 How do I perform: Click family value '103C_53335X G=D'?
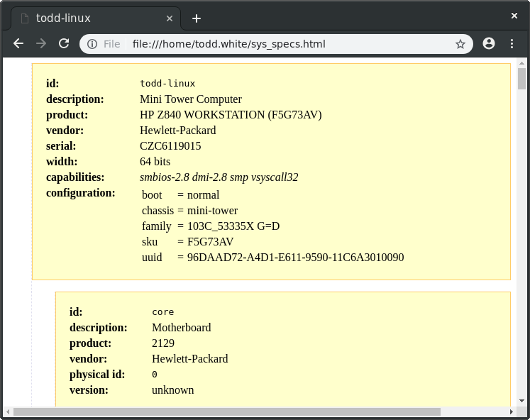pos(233,226)
